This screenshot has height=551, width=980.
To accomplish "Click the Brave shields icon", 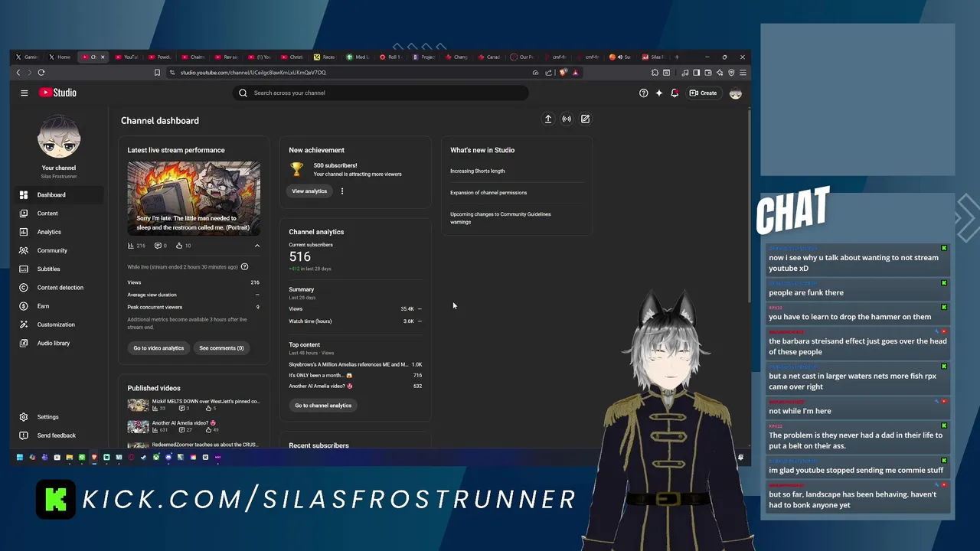I will (563, 73).
